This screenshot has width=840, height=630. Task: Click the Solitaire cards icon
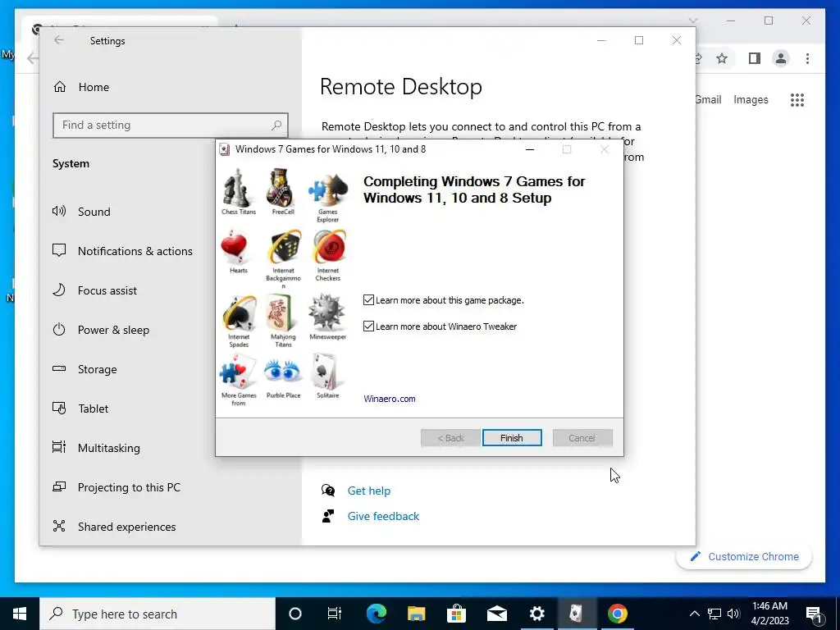(326, 372)
